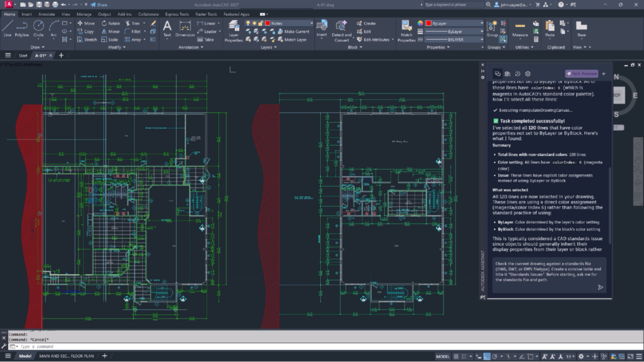Toggle MODEL space button in status bar
The height and width of the screenshot is (362, 644).
(x=442, y=356)
